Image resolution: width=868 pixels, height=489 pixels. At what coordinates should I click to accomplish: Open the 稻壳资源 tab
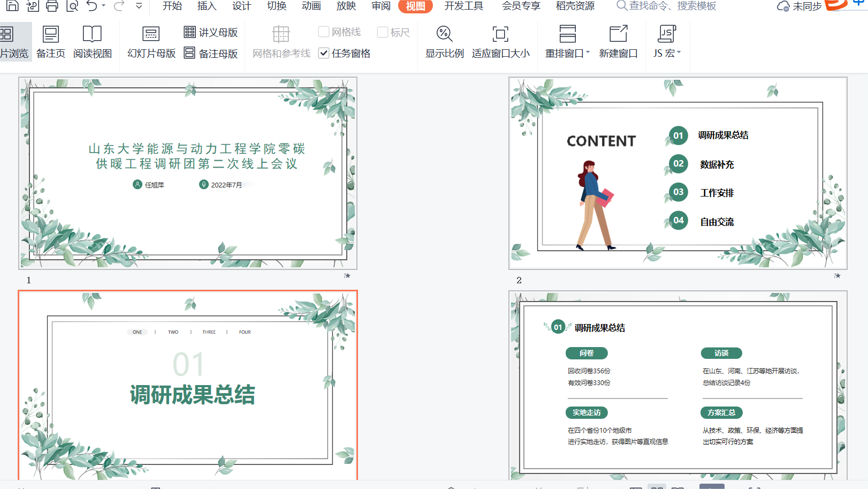tap(575, 6)
